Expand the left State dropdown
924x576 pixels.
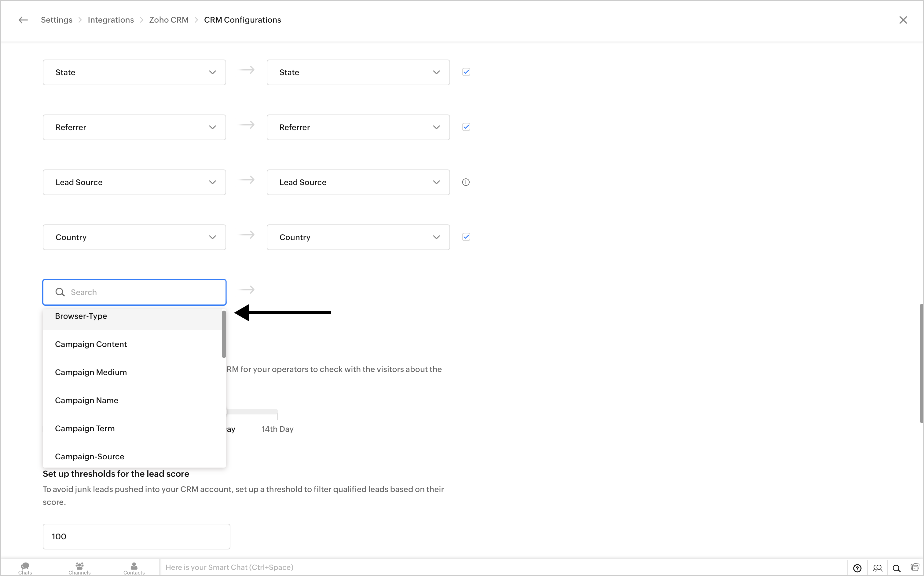134,72
